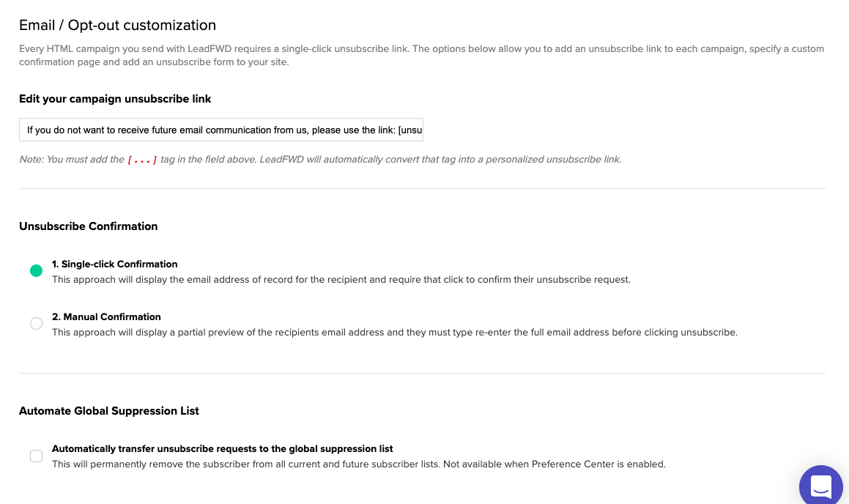Click into the campaign unsubscribe link field

click(x=221, y=130)
